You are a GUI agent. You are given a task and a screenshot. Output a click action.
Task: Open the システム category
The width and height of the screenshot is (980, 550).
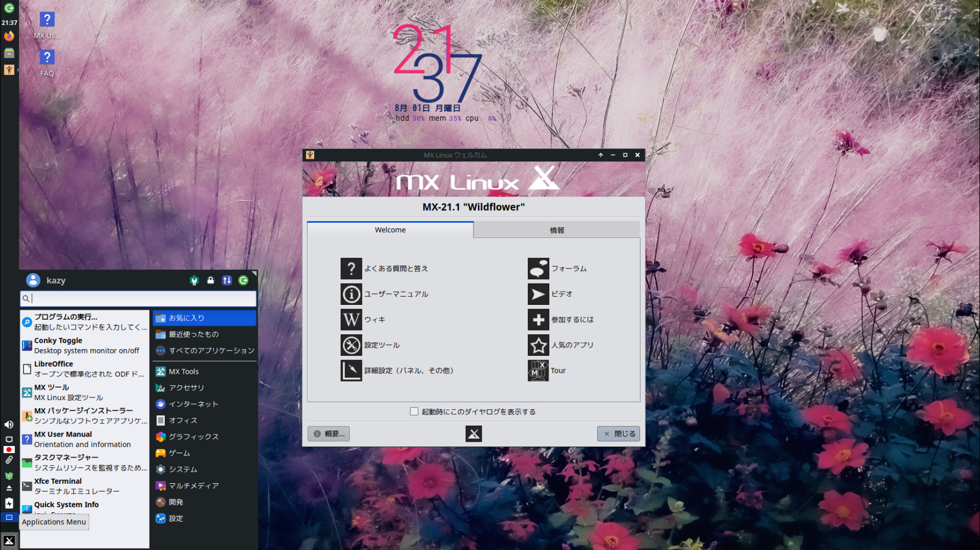click(204, 470)
